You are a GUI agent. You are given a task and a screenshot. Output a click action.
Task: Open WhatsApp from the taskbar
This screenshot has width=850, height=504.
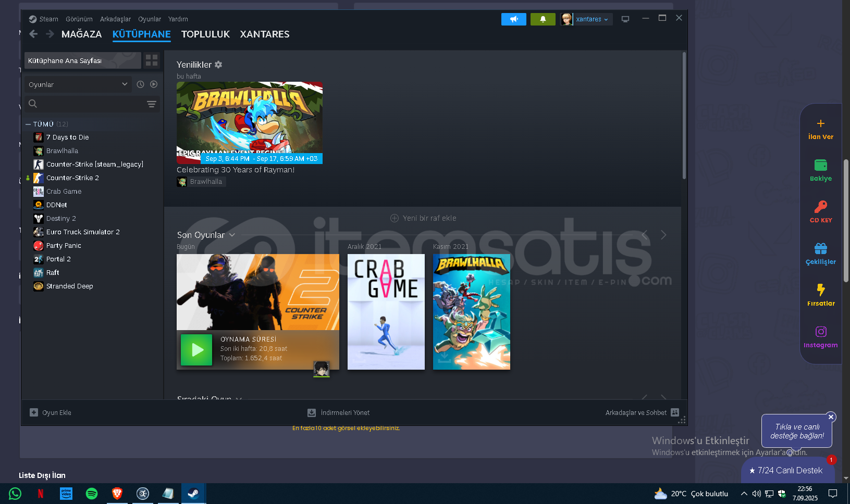[15, 494]
